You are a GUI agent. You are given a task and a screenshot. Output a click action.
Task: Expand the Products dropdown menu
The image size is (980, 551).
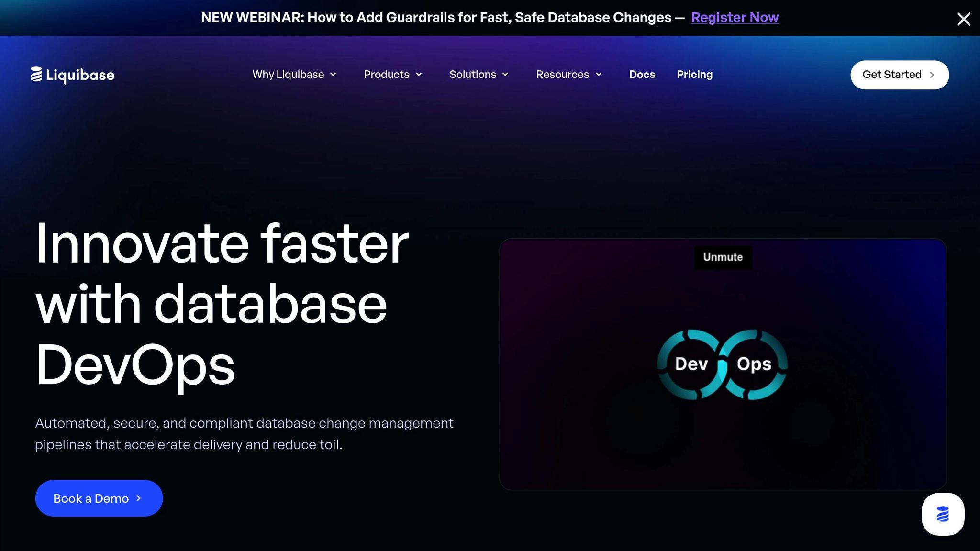coord(393,75)
